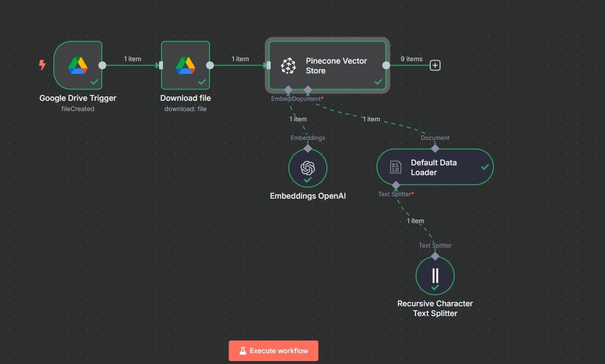This screenshot has width=605, height=364.
Task: Click the green checkmark on Default Data Loader
Action: click(x=485, y=167)
